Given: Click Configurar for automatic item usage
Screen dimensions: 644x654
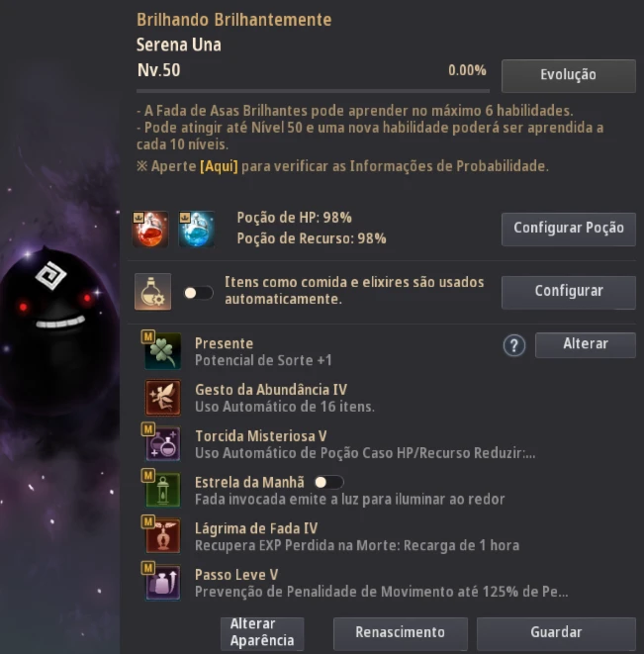Looking at the screenshot, I should [569, 292].
